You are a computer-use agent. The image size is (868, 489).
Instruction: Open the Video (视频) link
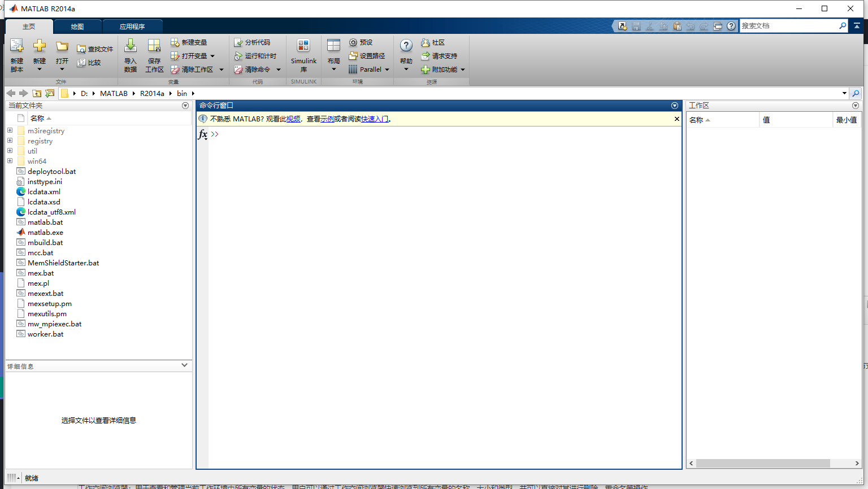pyautogui.click(x=293, y=119)
